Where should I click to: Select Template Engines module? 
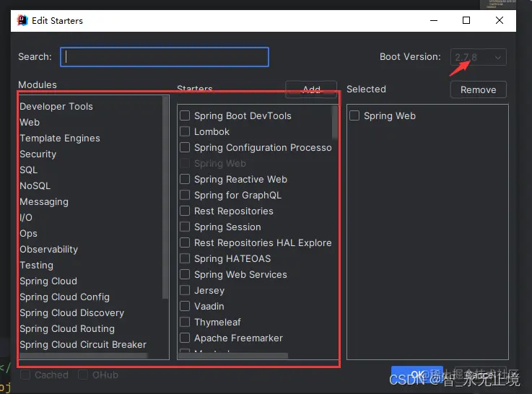(x=60, y=139)
